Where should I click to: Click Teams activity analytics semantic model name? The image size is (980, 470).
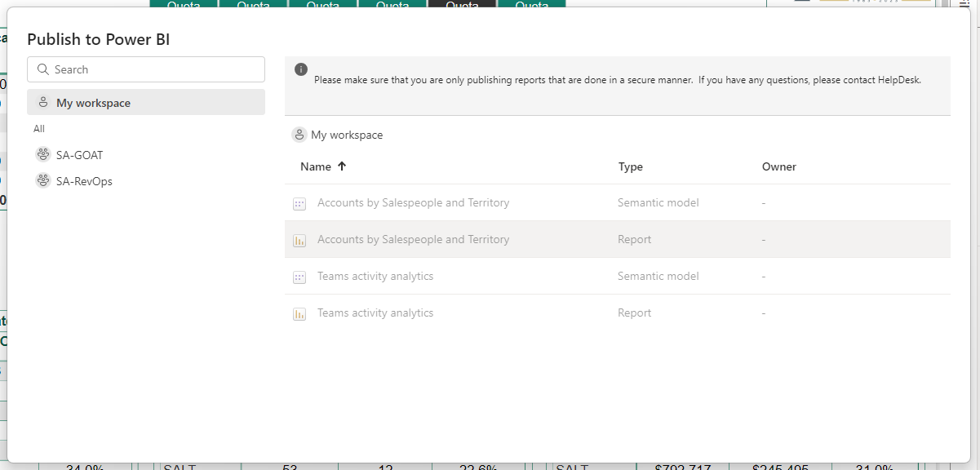tap(375, 276)
